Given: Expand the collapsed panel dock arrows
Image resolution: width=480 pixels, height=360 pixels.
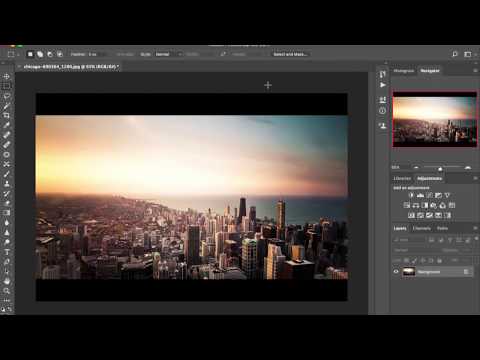Looking at the screenshot, I should (386, 62).
